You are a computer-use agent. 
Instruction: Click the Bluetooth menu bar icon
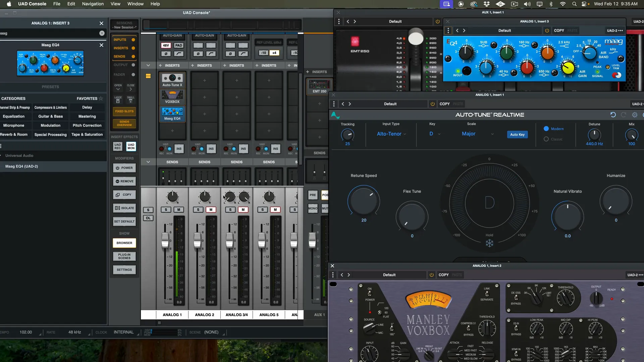click(x=551, y=4)
